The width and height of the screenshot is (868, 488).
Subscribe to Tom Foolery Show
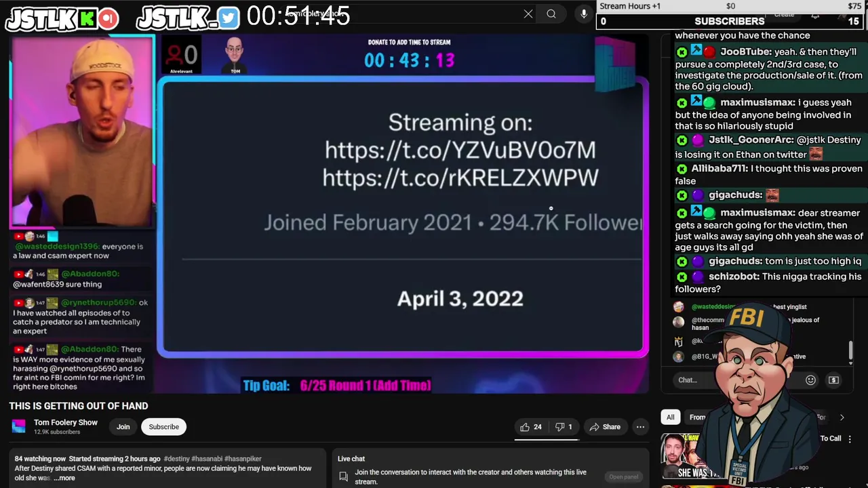pos(163,427)
